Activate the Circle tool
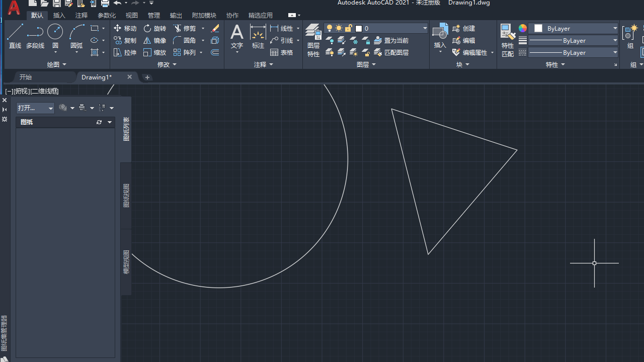The height and width of the screenshot is (362, 644). [55, 32]
